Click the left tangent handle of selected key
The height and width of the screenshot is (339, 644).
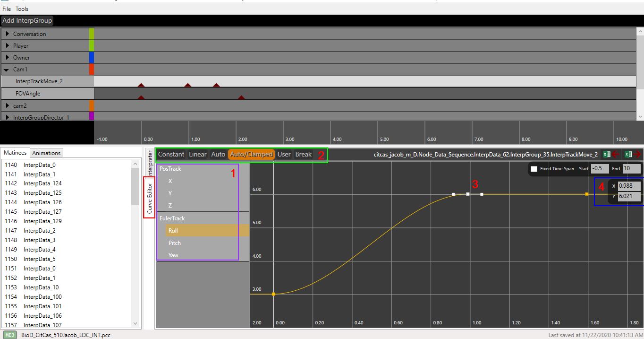[x=453, y=194]
